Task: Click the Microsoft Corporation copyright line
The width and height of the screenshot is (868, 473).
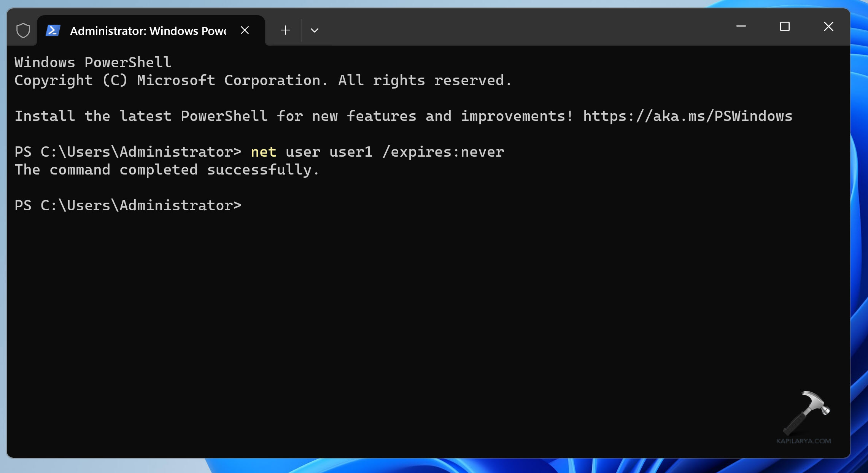Action: tap(262, 81)
